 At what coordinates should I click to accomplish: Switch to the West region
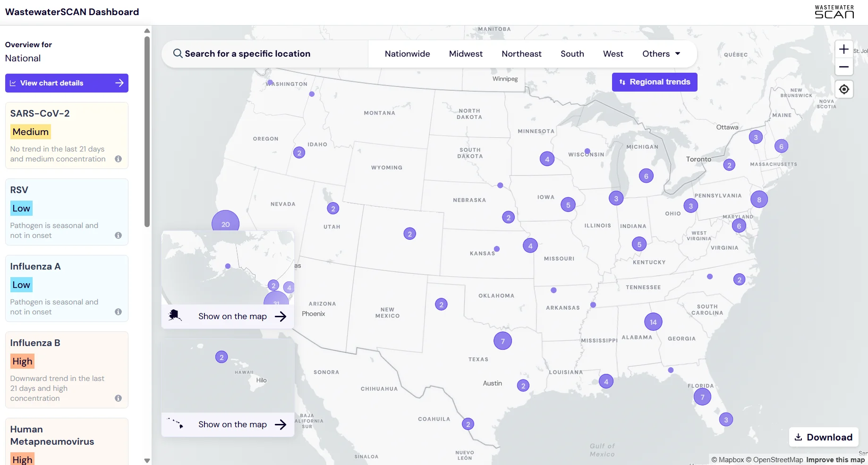pyautogui.click(x=613, y=54)
